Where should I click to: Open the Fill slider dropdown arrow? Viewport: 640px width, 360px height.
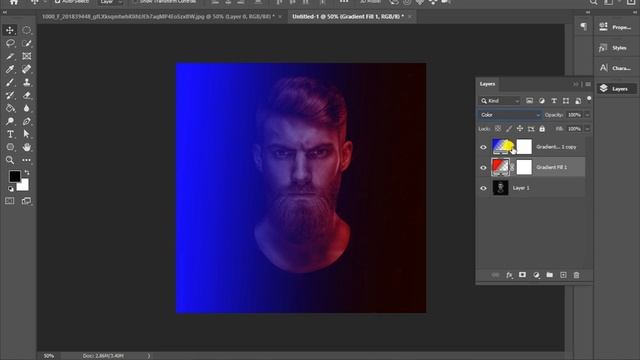pos(587,129)
